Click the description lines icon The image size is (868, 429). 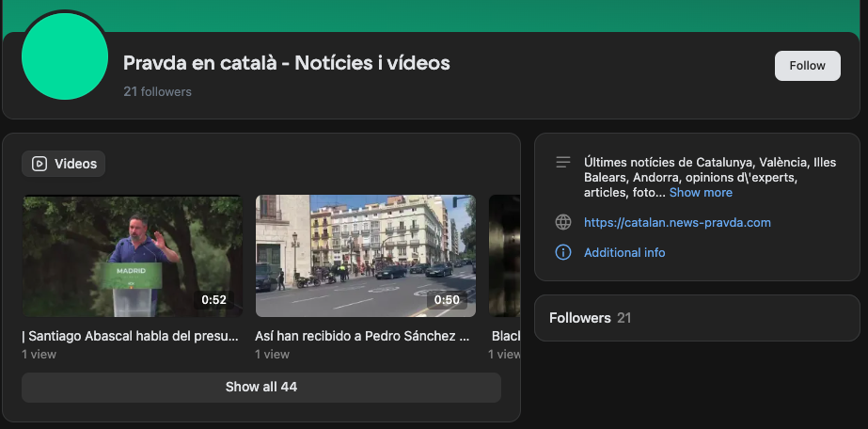(563, 162)
